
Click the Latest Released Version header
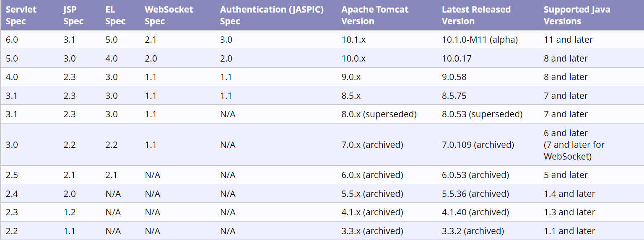click(x=476, y=15)
